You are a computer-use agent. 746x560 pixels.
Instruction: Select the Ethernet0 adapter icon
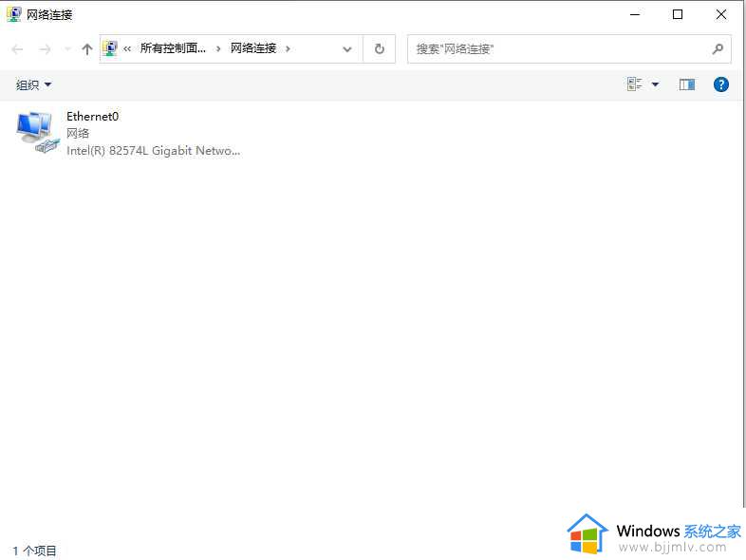(x=38, y=133)
